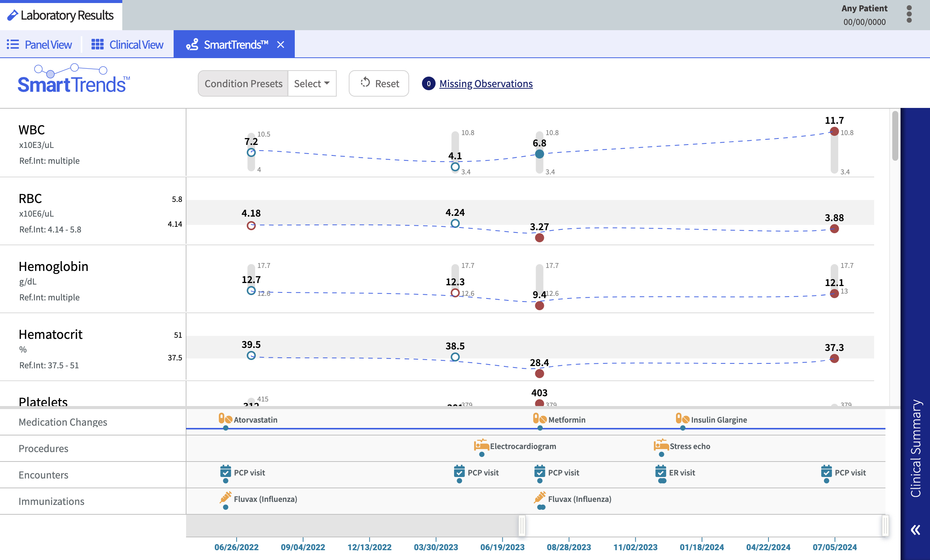Switch to Clinical View tab
This screenshot has height=560, width=930.
click(x=127, y=45)
